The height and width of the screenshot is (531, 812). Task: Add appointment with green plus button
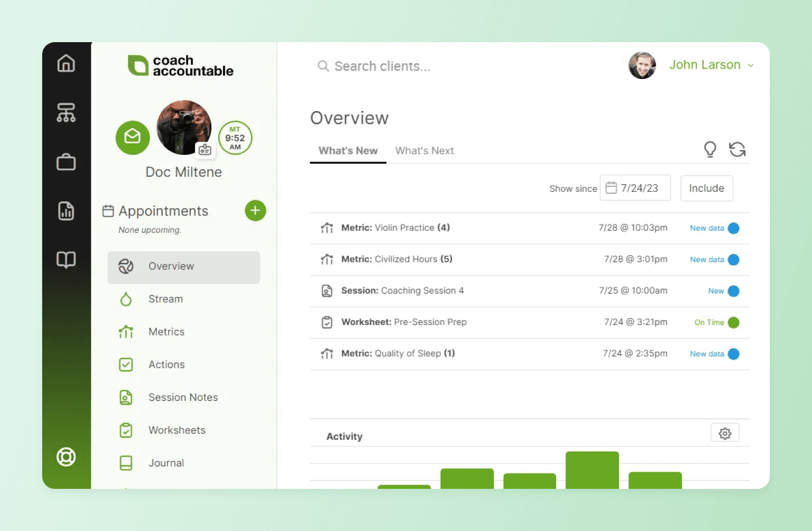255,211
